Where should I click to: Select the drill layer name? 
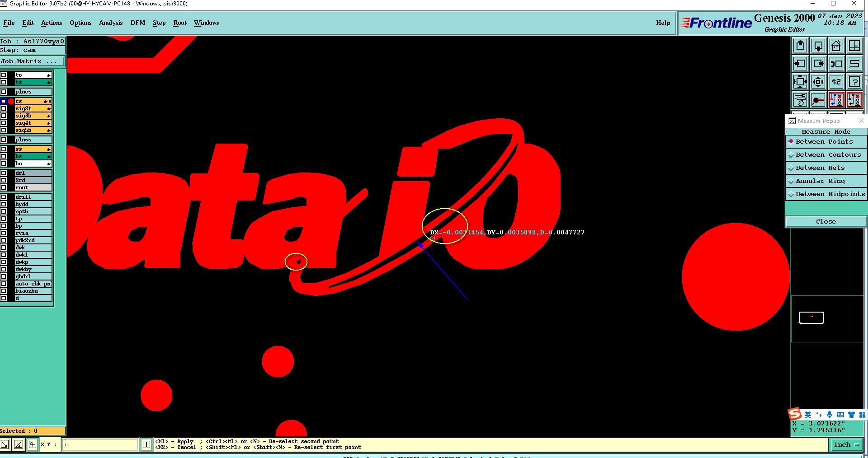(x=33, y=197)
